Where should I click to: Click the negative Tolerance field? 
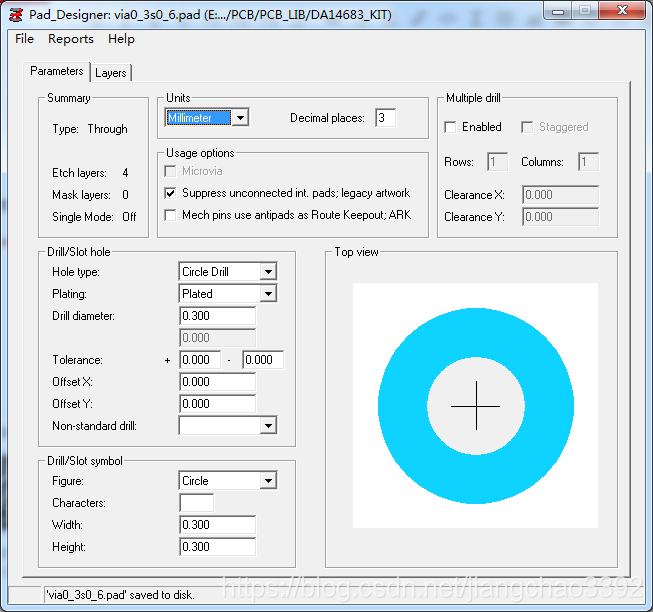(x=263, y=360)
